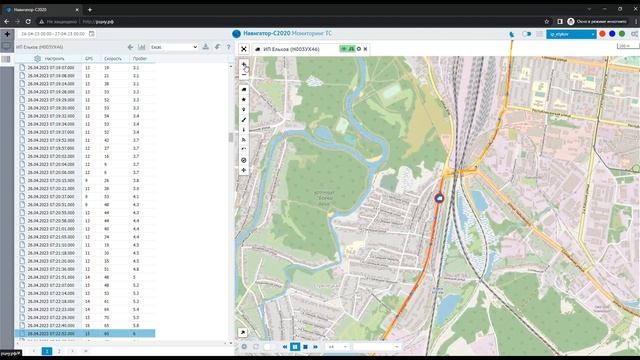Download the report with download icon
Screen dimensions: 640x360
coord(206,47)
